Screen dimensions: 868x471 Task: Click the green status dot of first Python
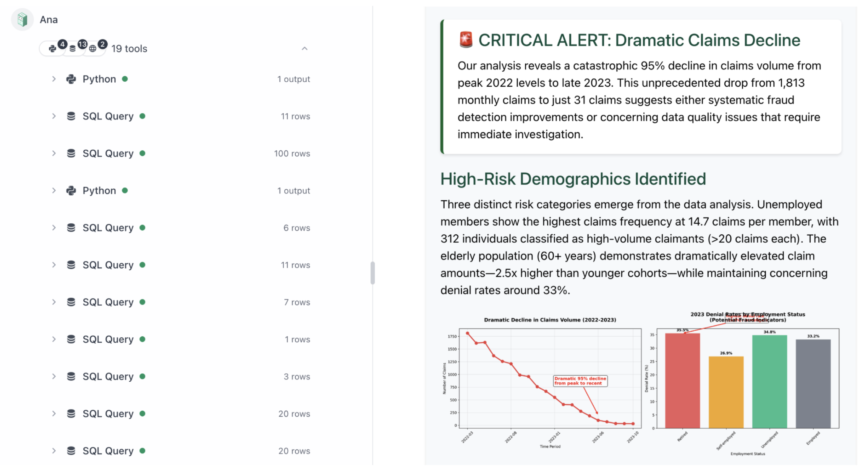point(125,79)
